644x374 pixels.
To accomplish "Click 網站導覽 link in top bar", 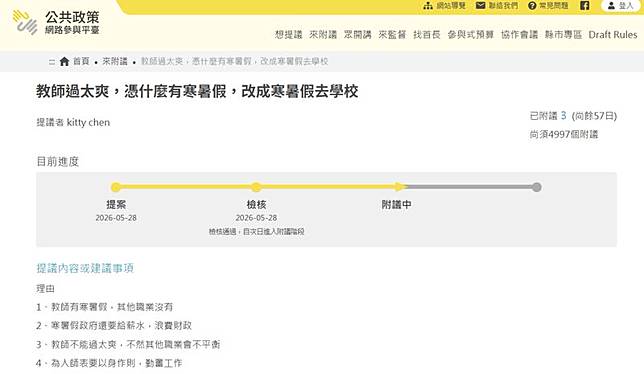I will click(x=451, y=6).
